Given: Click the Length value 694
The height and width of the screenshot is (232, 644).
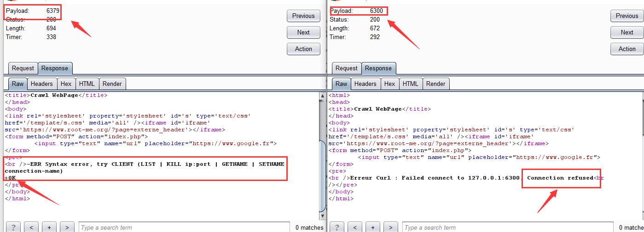Looking at the screenshot, I should pos(51,28).
